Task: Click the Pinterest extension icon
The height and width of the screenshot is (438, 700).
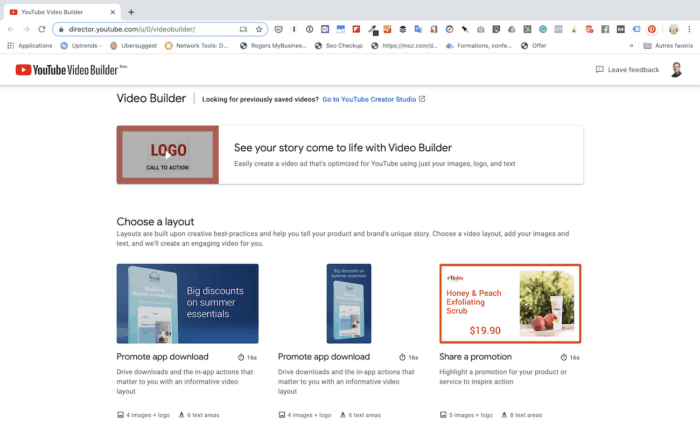Action: (652, 29)
